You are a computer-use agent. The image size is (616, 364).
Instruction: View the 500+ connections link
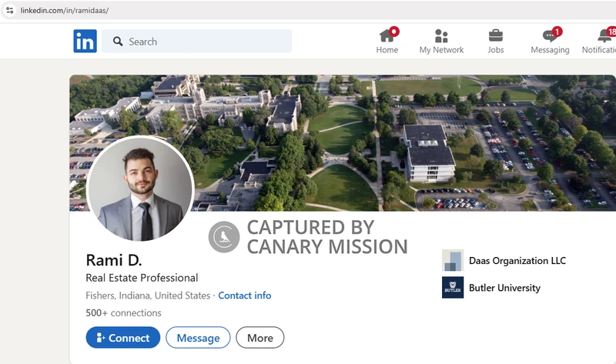pos(124,313)
